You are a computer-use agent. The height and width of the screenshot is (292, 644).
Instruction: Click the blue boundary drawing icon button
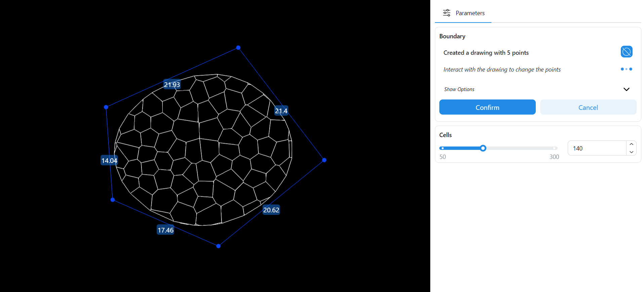(x=626, y=52)
